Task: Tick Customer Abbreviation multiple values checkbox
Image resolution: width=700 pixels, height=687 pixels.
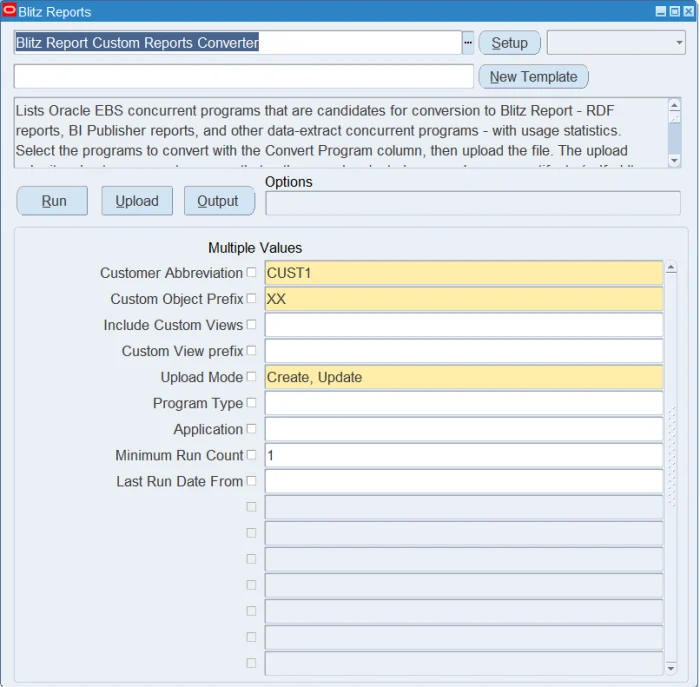Action: point(251,272)
